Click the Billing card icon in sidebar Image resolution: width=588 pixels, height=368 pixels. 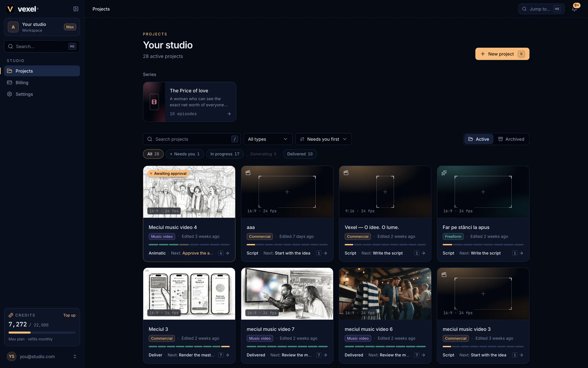(10, 82)
